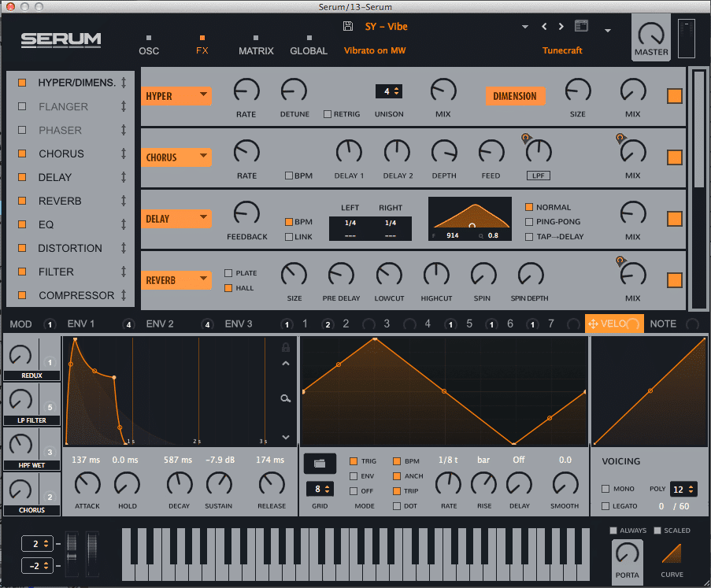Image resolution: width=711 pixels, height=588 pixels.
Task: Click the Chorus DEPTH knob
Action: [x=444, y=153]
